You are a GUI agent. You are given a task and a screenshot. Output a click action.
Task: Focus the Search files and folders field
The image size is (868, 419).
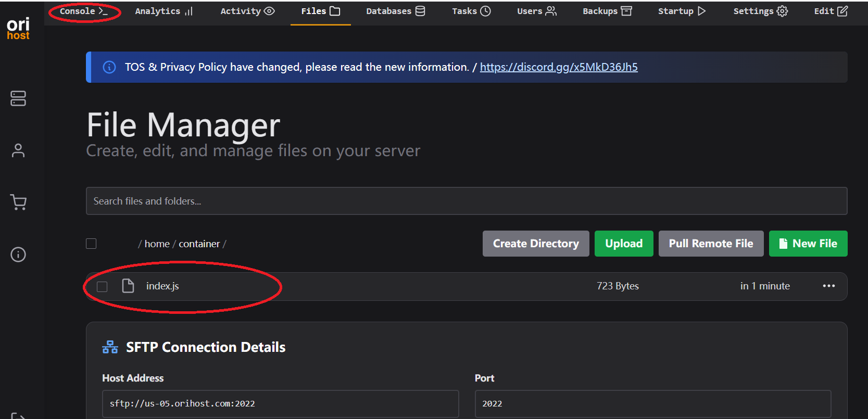coord(466,201)
